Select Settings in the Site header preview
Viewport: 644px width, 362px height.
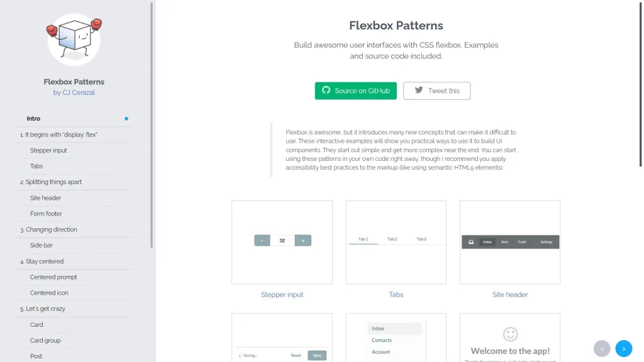pyautogui.click(x=547, y=242)
